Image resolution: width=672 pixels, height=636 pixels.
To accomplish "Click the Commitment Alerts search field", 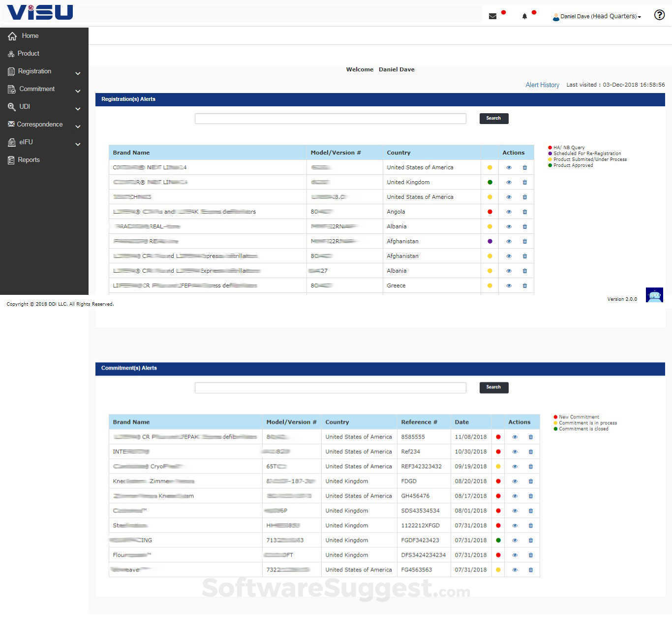I will (x=330, y=387).
